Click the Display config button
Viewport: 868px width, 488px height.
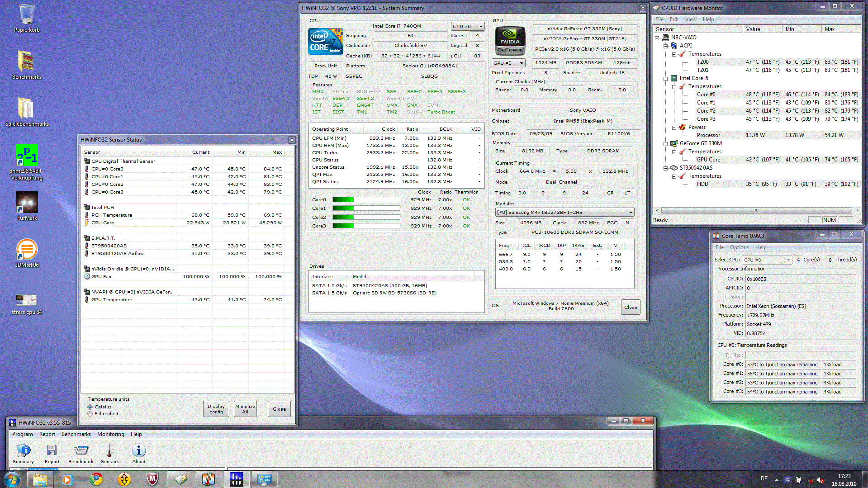(216, 409)
